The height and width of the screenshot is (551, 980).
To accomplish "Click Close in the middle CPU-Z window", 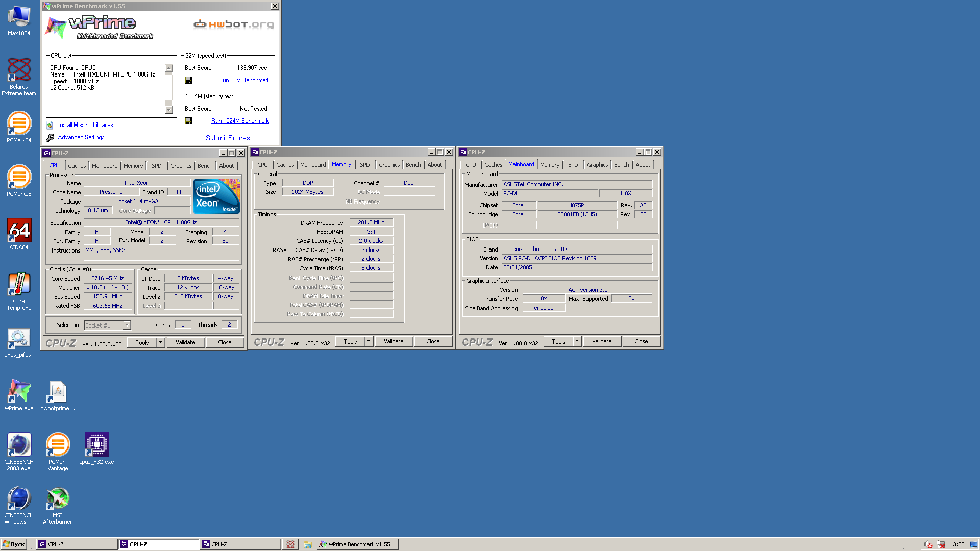I will [433, 341].
